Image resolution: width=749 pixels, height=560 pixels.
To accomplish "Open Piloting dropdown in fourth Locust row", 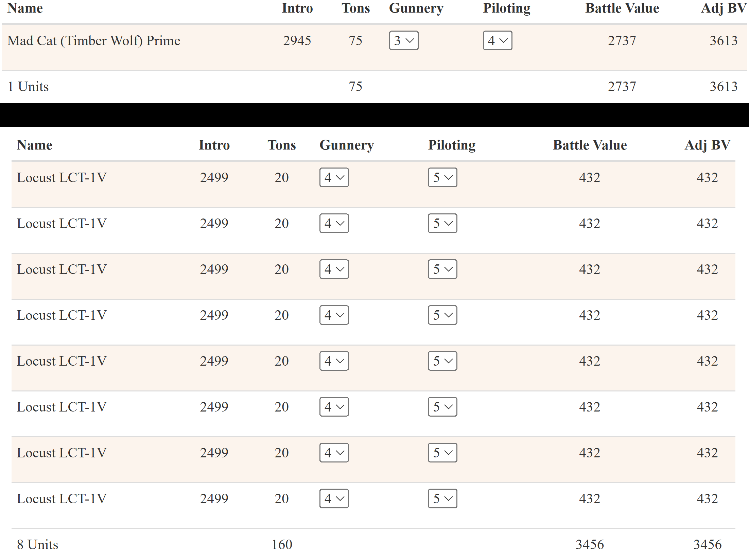I will [x=442, y=315].
